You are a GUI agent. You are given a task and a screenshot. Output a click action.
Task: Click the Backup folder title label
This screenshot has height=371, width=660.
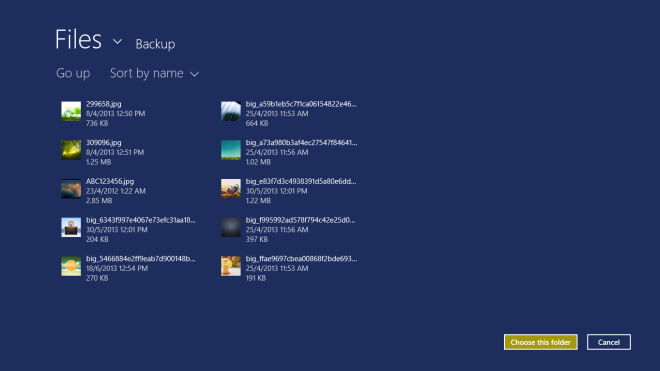(x=155, y=44)
